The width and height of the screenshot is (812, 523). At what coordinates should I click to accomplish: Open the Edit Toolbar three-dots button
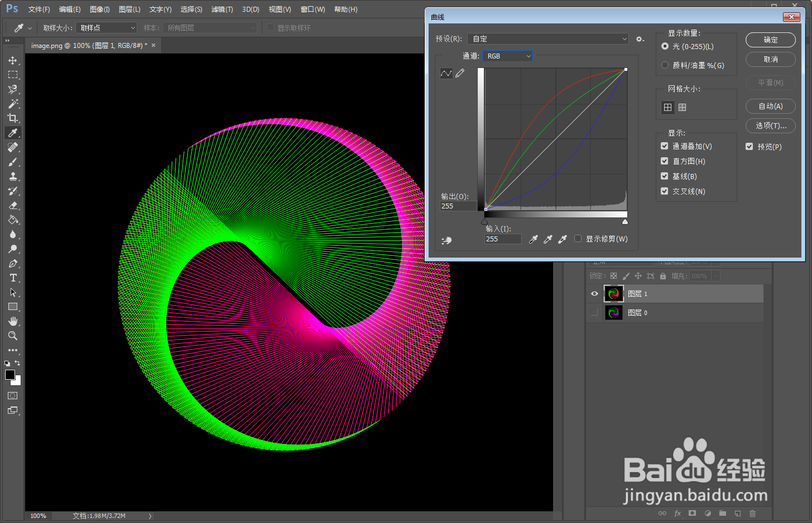coord(13,350)
